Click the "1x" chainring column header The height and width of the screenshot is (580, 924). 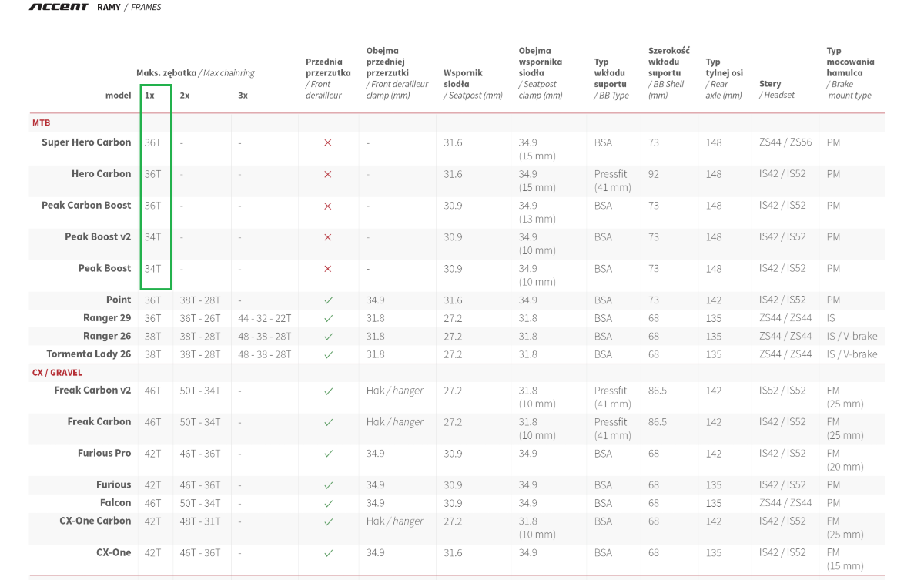tap(149, 96)
